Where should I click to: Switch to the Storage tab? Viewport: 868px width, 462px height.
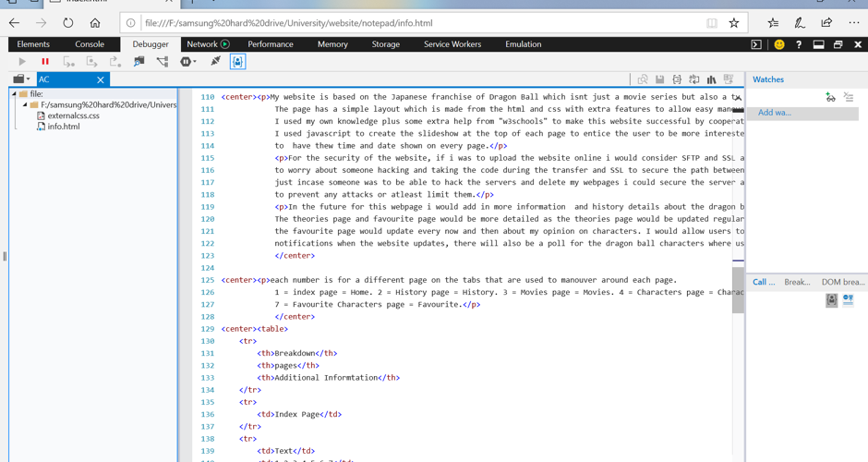[x=386, y=44]
